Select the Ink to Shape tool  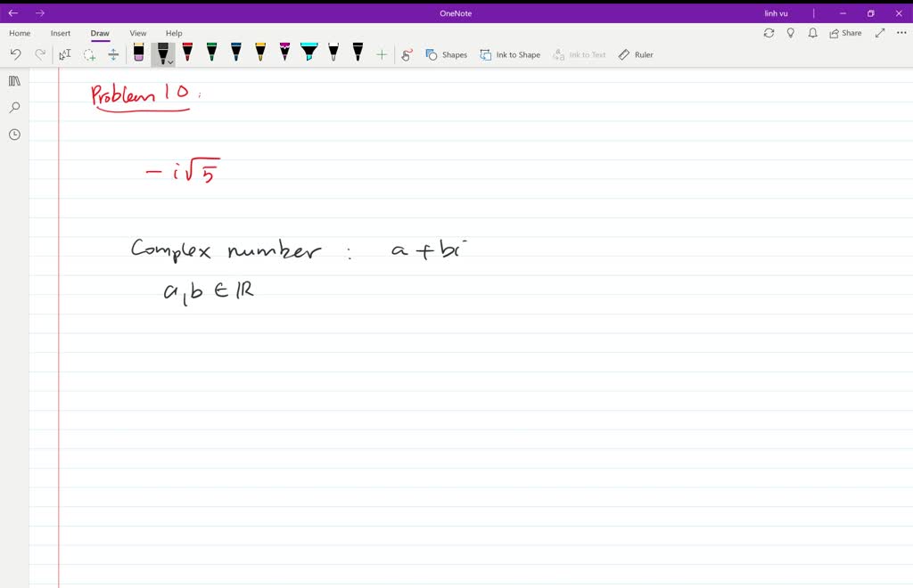coord(510,54)
